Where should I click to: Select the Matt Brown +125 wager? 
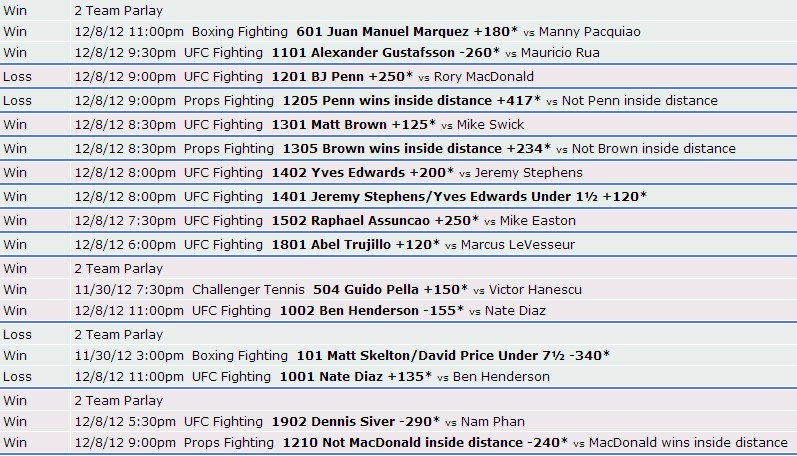click(x=354, y=125)
